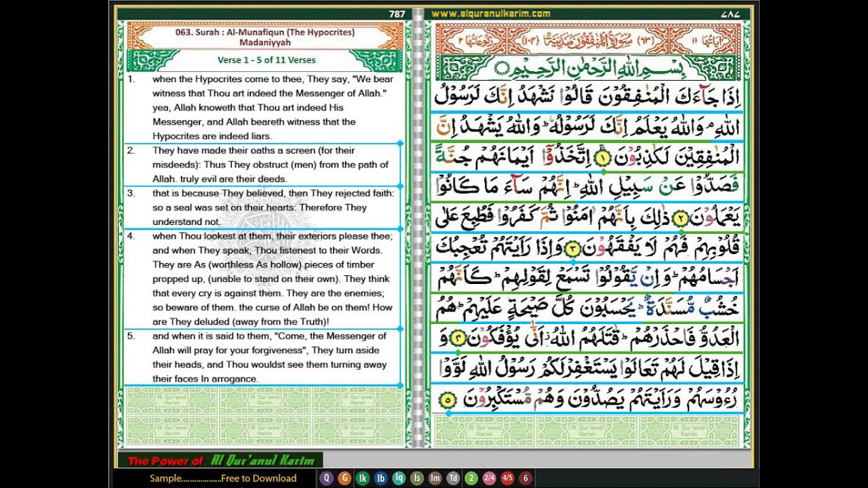Open the www.alquranulkarim.com link

[x=490, y=14]
